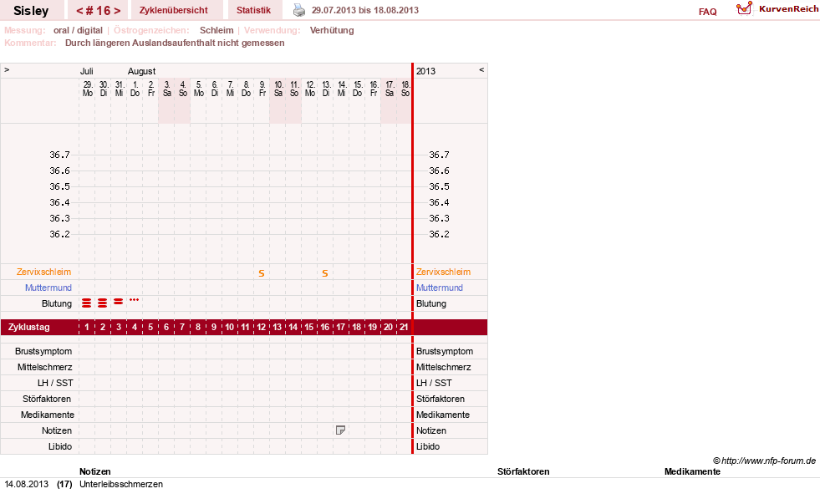Click the left Störfaktoren row label

coord(47,399)
